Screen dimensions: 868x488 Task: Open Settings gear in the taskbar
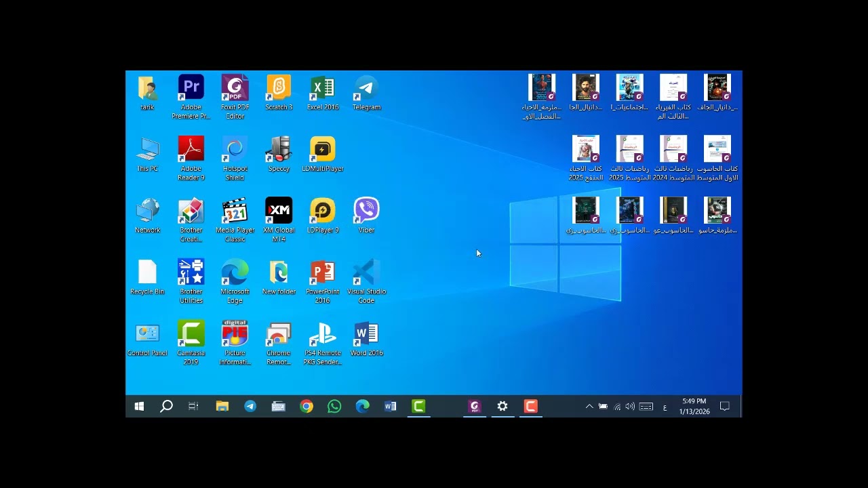tap(502, 406)
